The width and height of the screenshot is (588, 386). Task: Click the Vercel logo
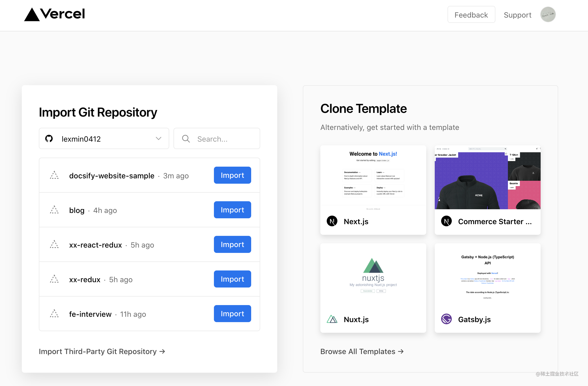tap(55, 14)
